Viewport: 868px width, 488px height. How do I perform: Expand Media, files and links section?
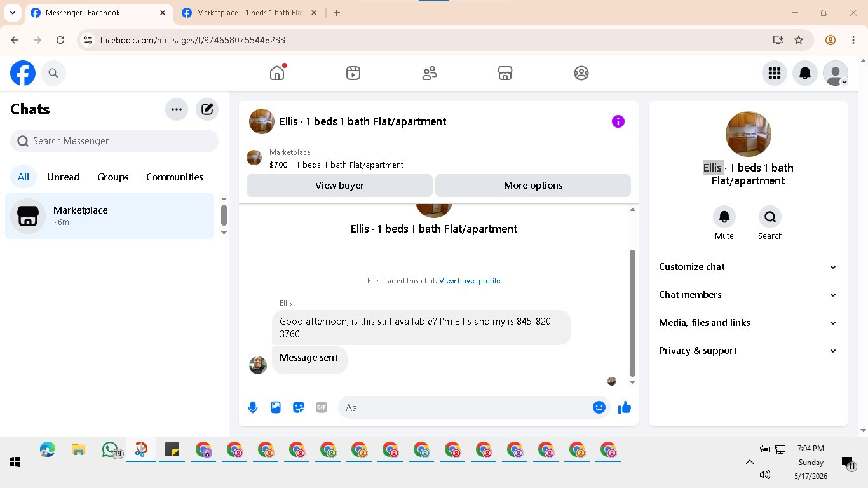point(748,323)
